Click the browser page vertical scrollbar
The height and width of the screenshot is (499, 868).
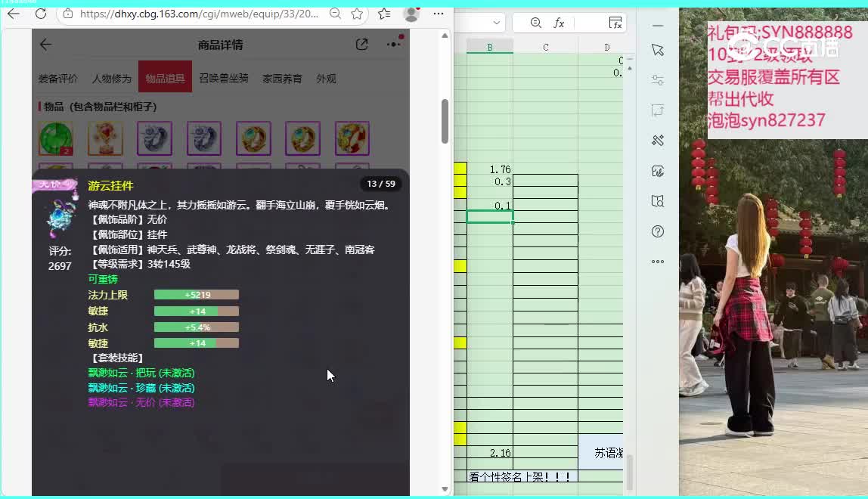pos(445,121)
